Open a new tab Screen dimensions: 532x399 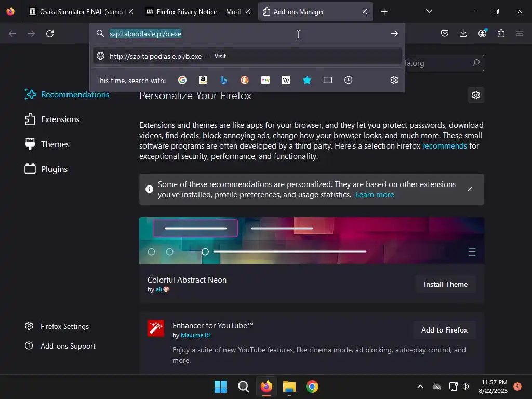(384, 12)
